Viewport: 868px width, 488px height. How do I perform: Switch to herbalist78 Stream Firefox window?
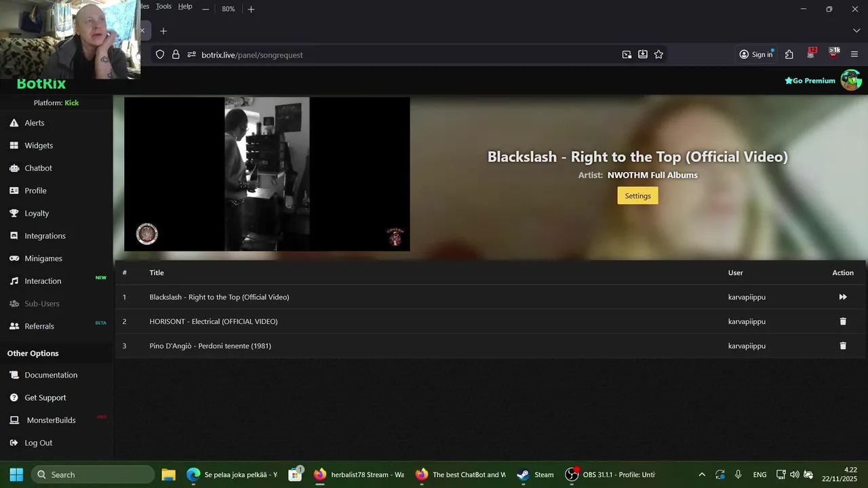coord(359,474)
